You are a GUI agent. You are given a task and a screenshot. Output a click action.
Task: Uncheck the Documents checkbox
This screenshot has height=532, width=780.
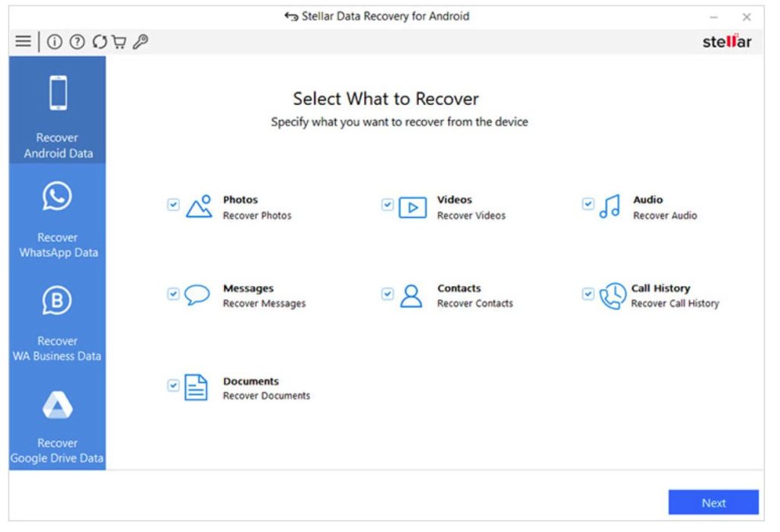pyautogui.click(x=173, y=386)
